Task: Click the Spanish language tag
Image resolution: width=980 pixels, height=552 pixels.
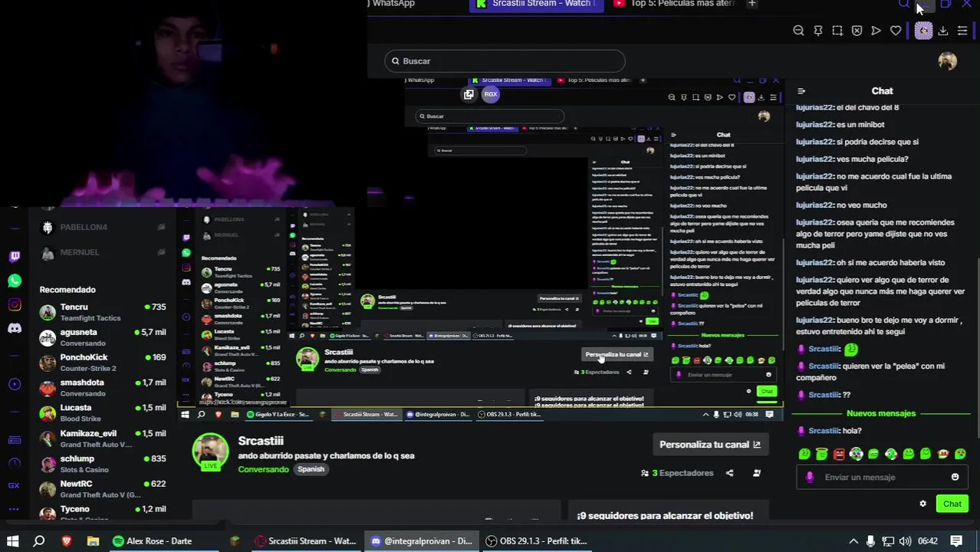Action: (x=311, y=469)
